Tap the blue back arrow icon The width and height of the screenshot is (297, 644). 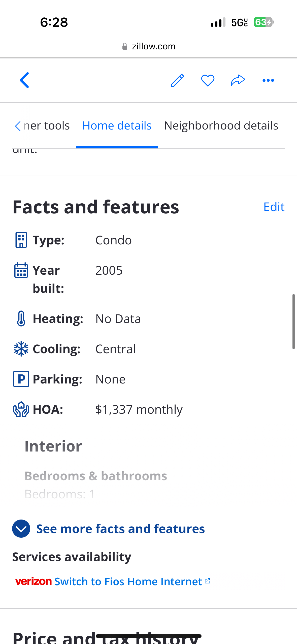pos(24,80)
